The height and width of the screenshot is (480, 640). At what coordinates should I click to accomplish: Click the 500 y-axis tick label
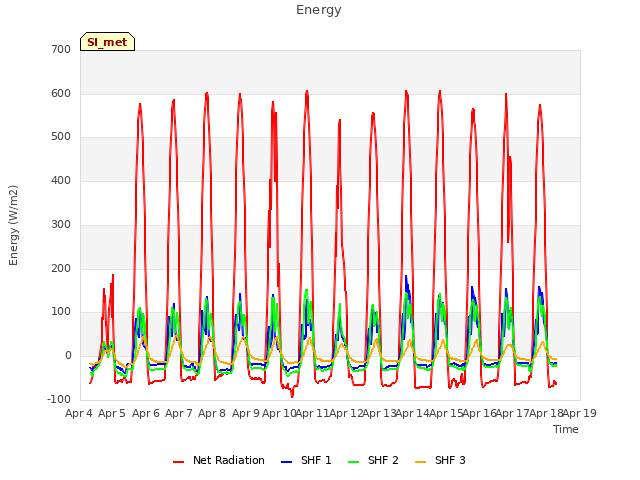tap(61, 137)
